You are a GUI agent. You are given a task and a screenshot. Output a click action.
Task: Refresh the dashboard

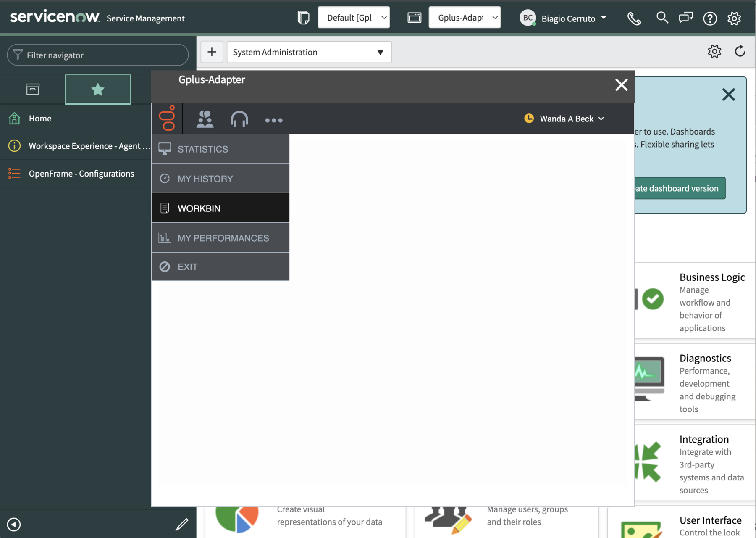(x=740, y=51)
